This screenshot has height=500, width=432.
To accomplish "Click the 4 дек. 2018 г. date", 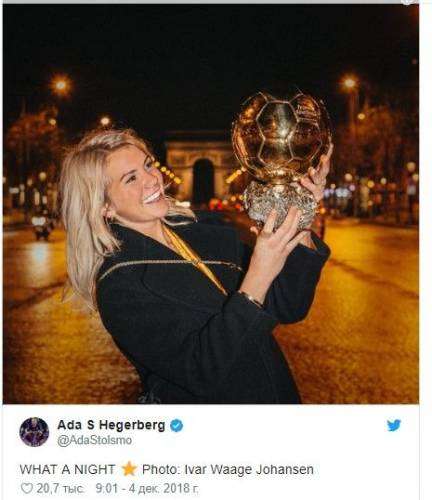I will 163,489.
